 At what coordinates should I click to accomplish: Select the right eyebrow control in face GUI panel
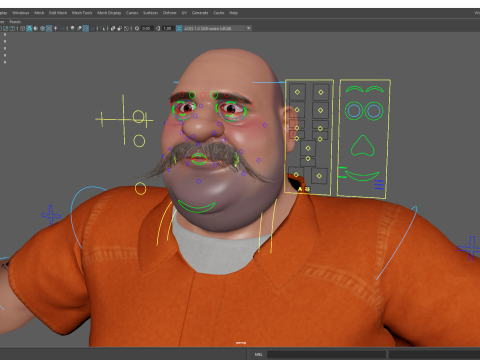375,89
